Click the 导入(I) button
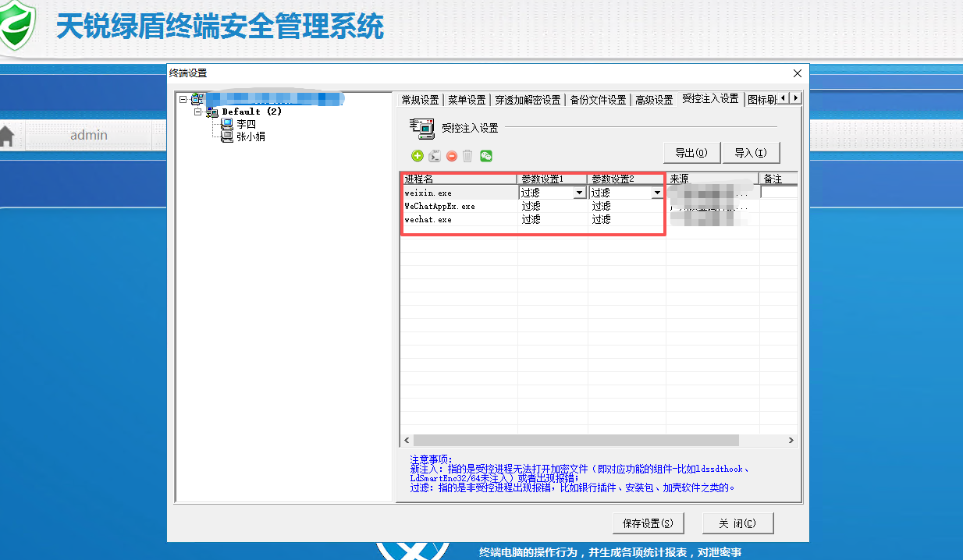963x560 pixels. [751, 153]
